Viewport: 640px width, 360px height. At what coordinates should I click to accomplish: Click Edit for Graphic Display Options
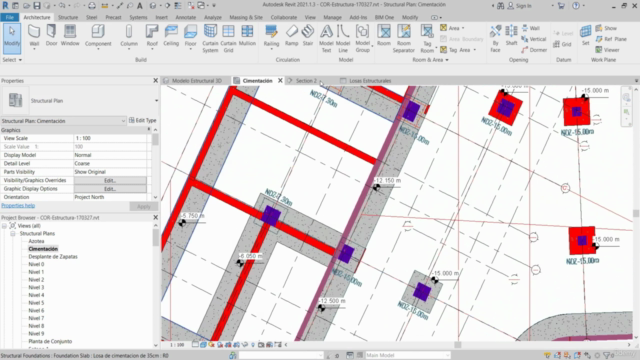110,189
